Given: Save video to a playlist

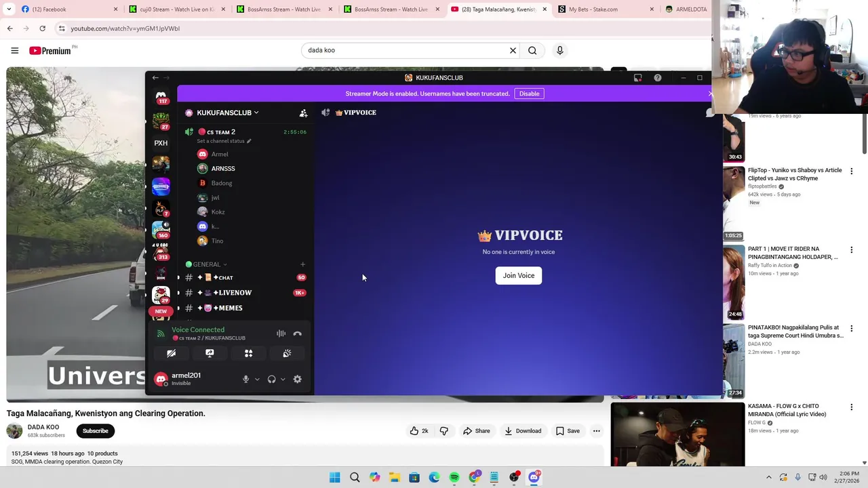Looking at the screenshot, I should click(x=568, y=431).
